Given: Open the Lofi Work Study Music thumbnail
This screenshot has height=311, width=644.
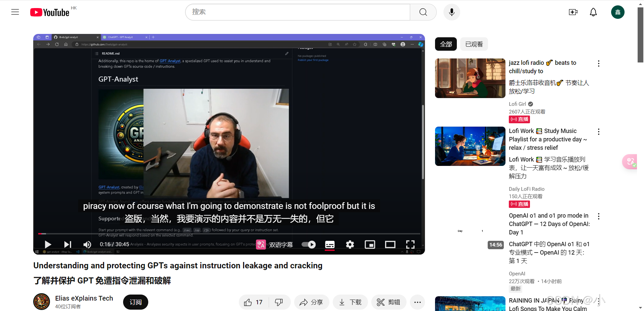Looking at the screenshot, I should [x=470, y=146].
